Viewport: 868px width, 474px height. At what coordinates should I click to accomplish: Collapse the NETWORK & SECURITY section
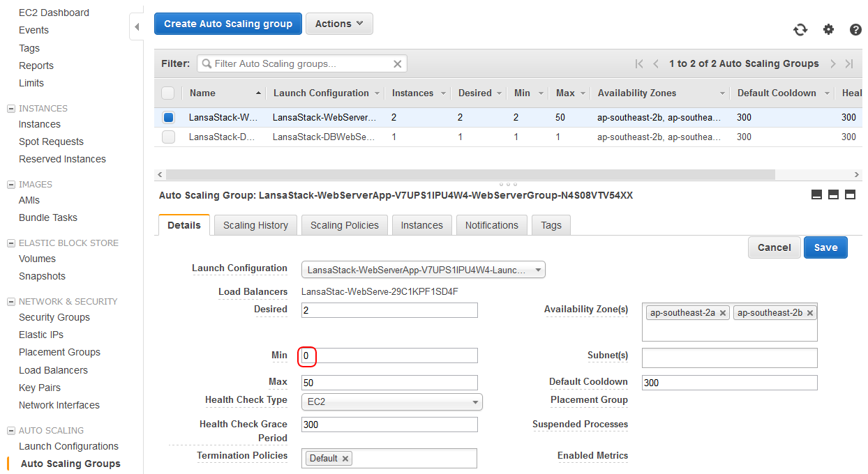point(10,302)
